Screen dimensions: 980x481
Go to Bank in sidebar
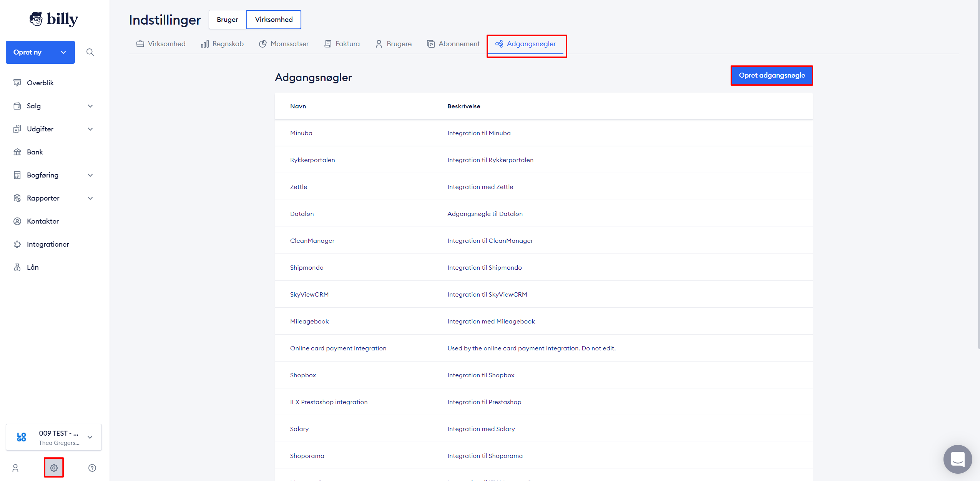(x=35, y=152)
